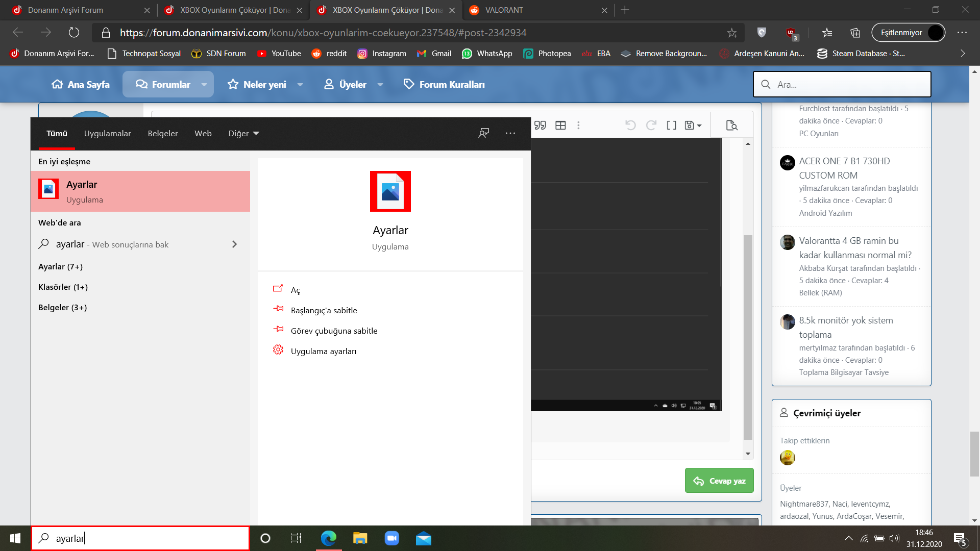Expand web results arrow for ayarlar

coord(234,244)
